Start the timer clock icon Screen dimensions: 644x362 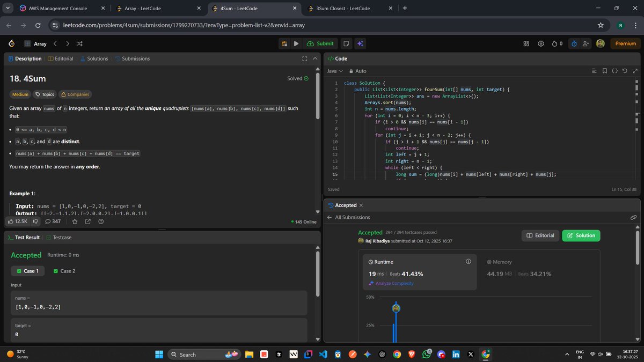click(x=574, y=43)
